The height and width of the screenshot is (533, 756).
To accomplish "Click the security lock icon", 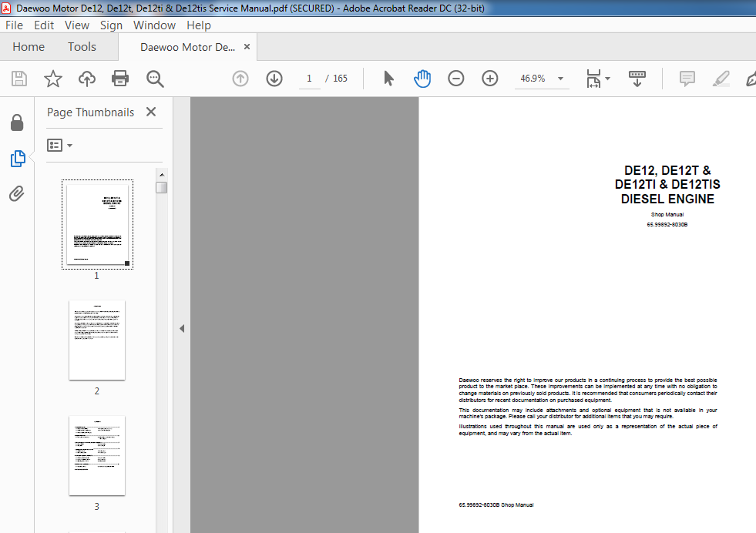I will coord(17,123).
